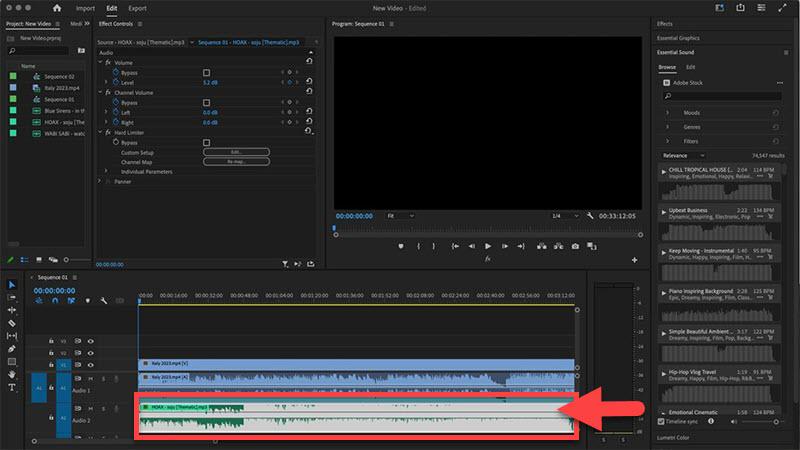
Task: Open Button Editor plus icon
Action: point(634,260)
